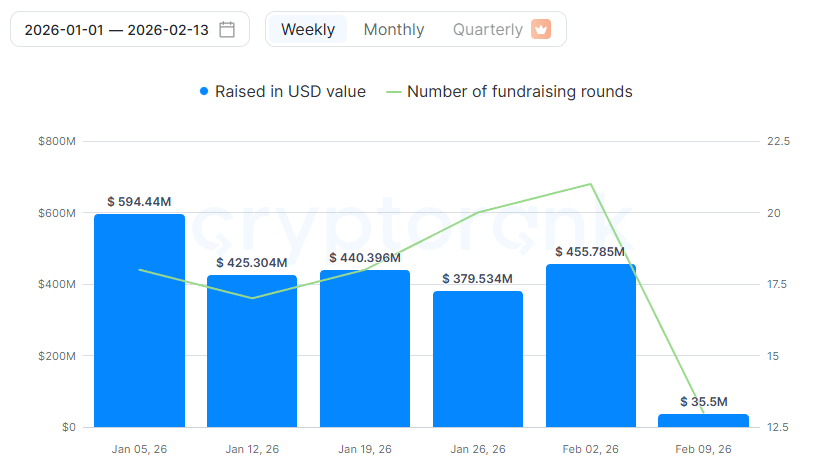Click the Jan 26, 26 bar
Screen dimensions: 826x469
[478, 358]
